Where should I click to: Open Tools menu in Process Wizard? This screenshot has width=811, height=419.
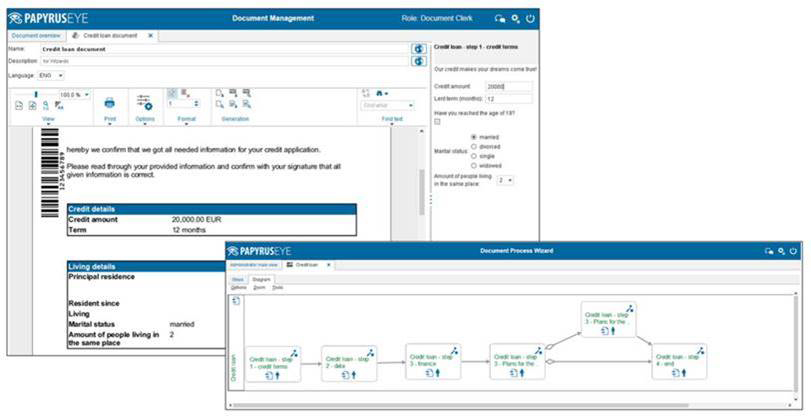click(278, 288)
